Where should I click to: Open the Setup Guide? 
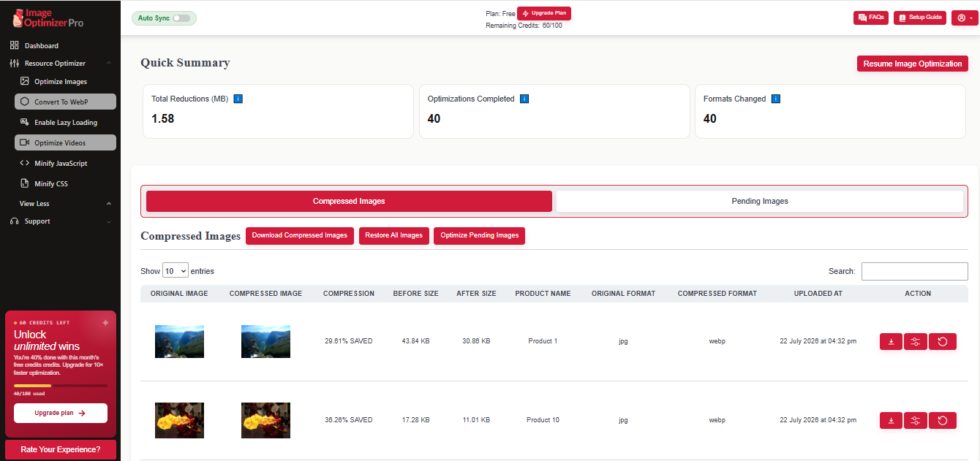pos(920,18)
